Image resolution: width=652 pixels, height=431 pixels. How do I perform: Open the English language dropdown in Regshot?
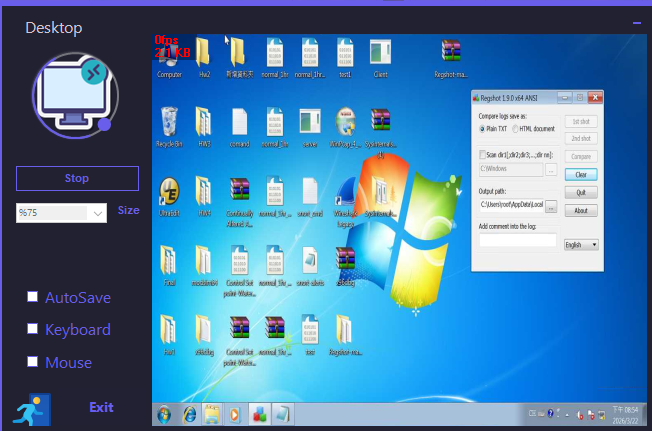tap(581, 244)
